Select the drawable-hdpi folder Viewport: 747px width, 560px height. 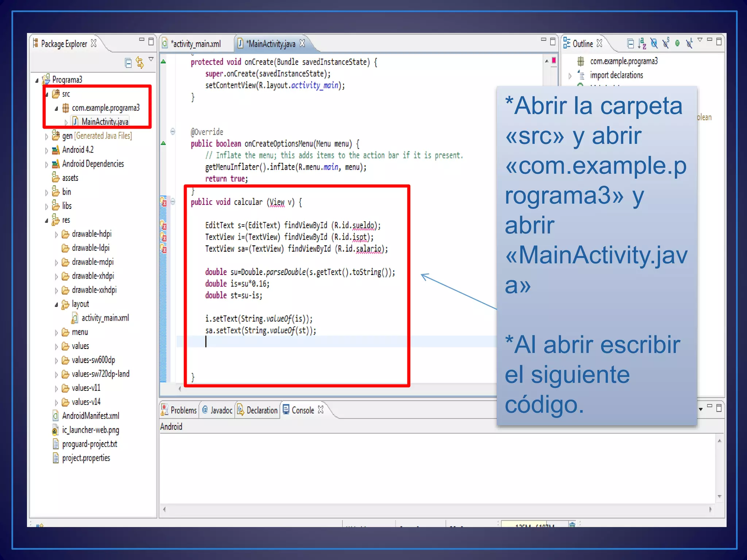(92, 234)
